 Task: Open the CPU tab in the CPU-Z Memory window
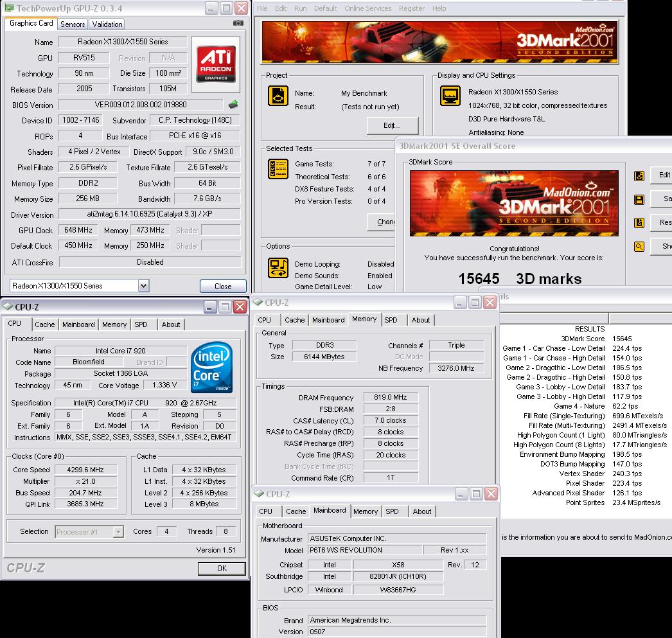tap(265, 320)
